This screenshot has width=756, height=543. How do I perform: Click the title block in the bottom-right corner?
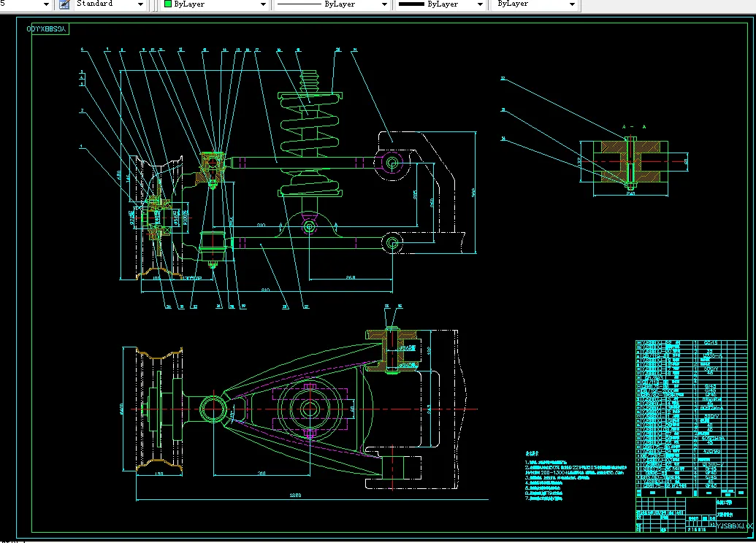click(x=690, y=515)
